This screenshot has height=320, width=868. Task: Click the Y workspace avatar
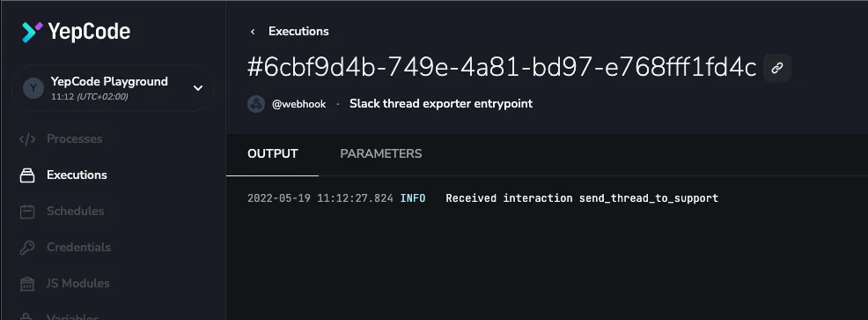[33, 88]
